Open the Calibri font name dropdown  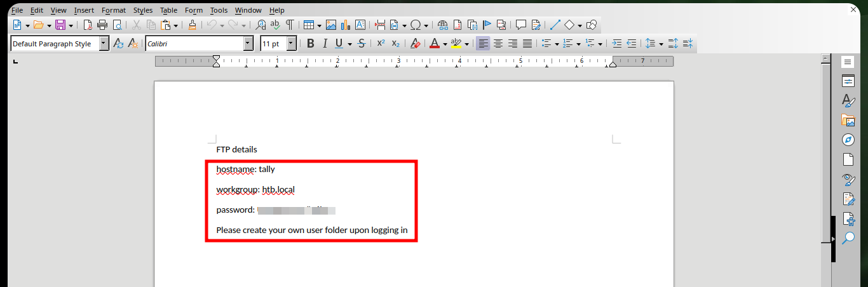(x=248, y=43)
